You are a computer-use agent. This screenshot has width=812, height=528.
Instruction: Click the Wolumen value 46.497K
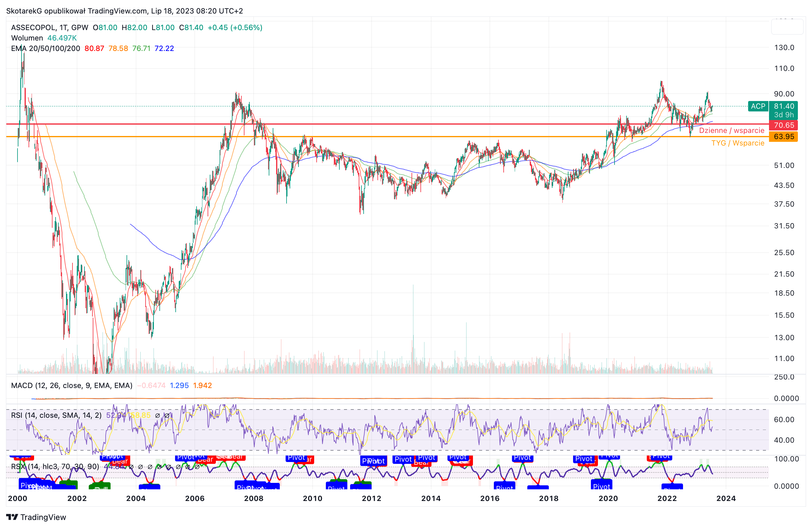point(62,38)
